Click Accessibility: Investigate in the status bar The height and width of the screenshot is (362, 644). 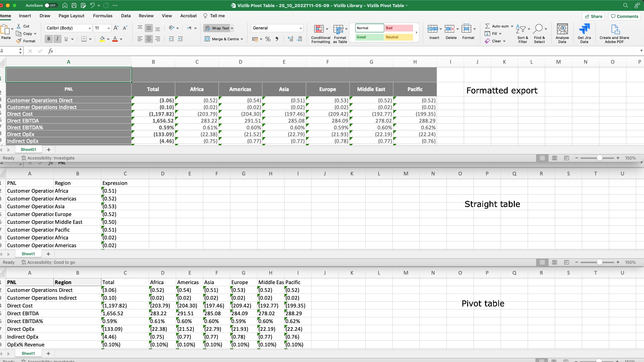tap(48, 158)
